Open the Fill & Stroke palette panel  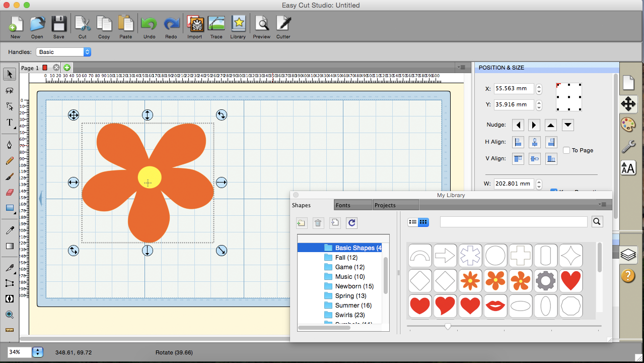pos(628,125)
